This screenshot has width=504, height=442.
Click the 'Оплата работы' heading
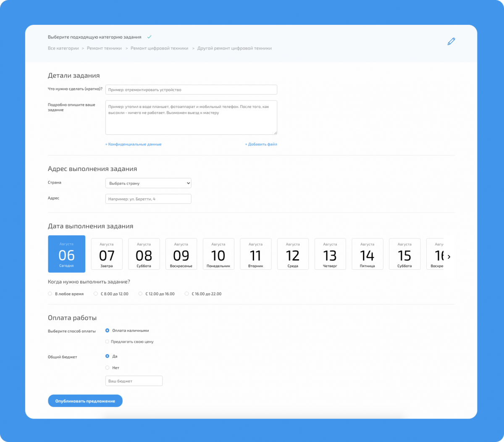[x=72, y=318]
